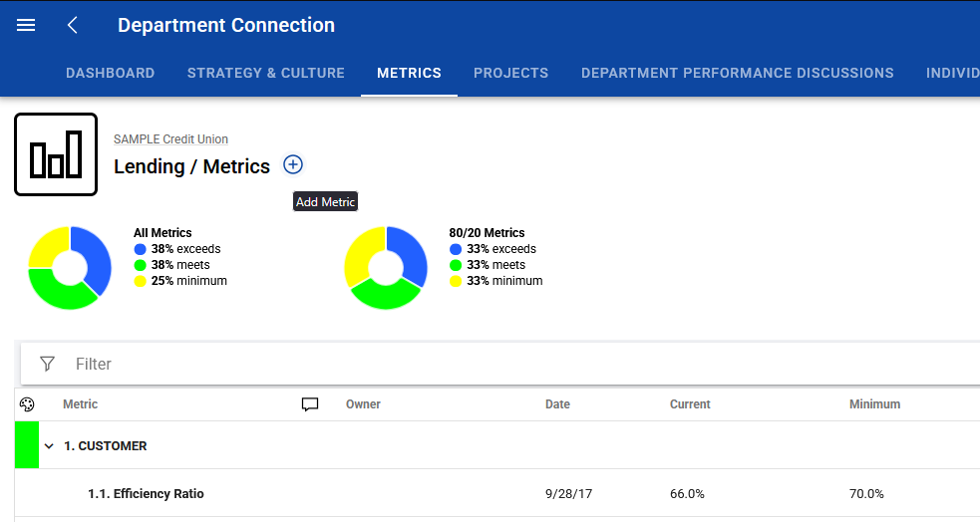Viewport: 980px width, 522px height.
Task: Click the filter funnel icon
Action: [48, 364]
